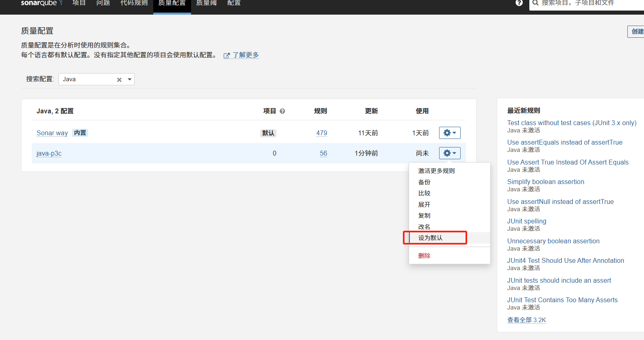Expand the language filter dropdown arrow
Screen dimensions: 644x340
coord(130,79)
